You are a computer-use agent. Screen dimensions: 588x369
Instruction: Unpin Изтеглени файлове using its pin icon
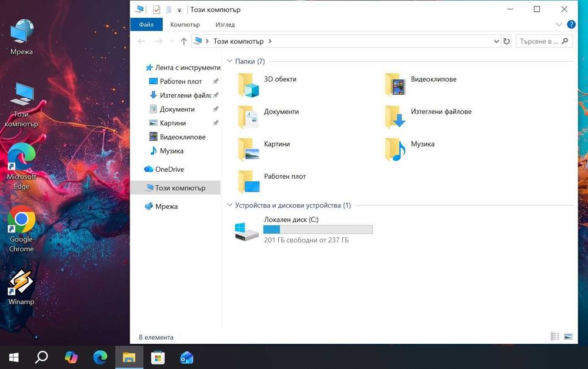click(x=216, y=95)
